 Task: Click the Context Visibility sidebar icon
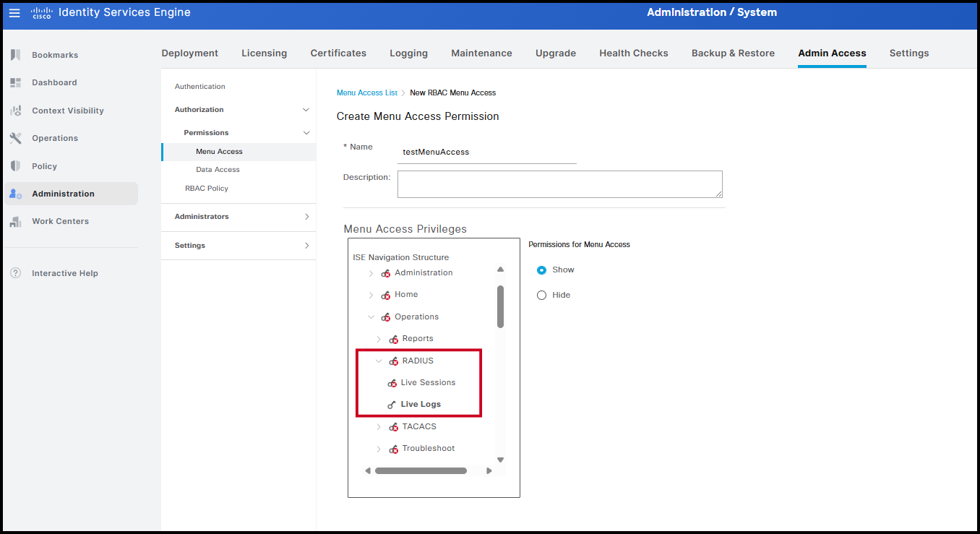(x=16, y=111)
